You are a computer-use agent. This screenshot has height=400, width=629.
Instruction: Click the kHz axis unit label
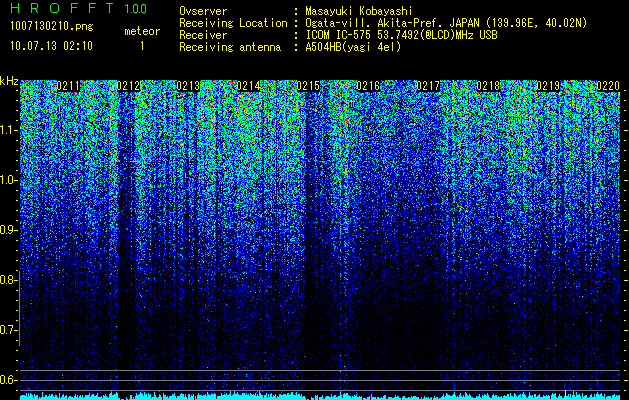click(9, 81)
